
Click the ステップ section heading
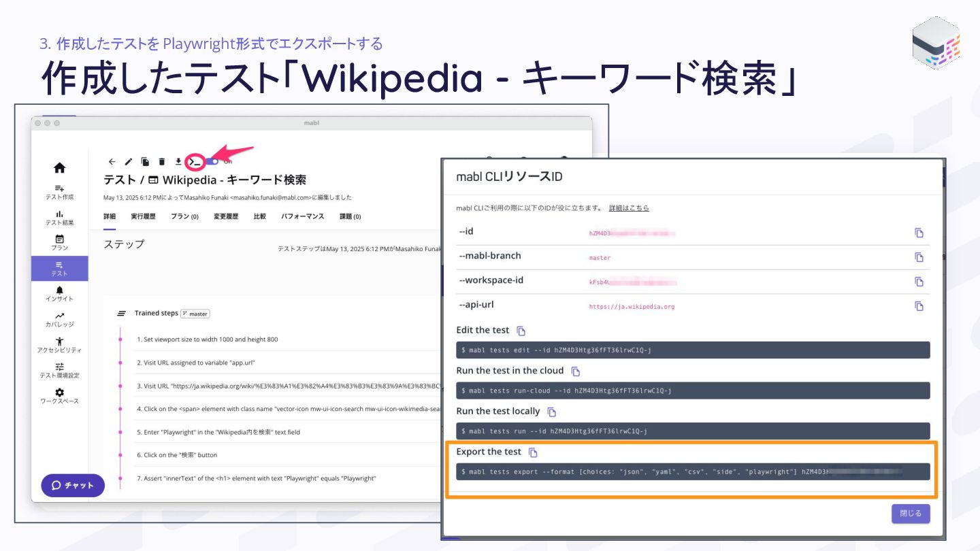pos(124,244)
